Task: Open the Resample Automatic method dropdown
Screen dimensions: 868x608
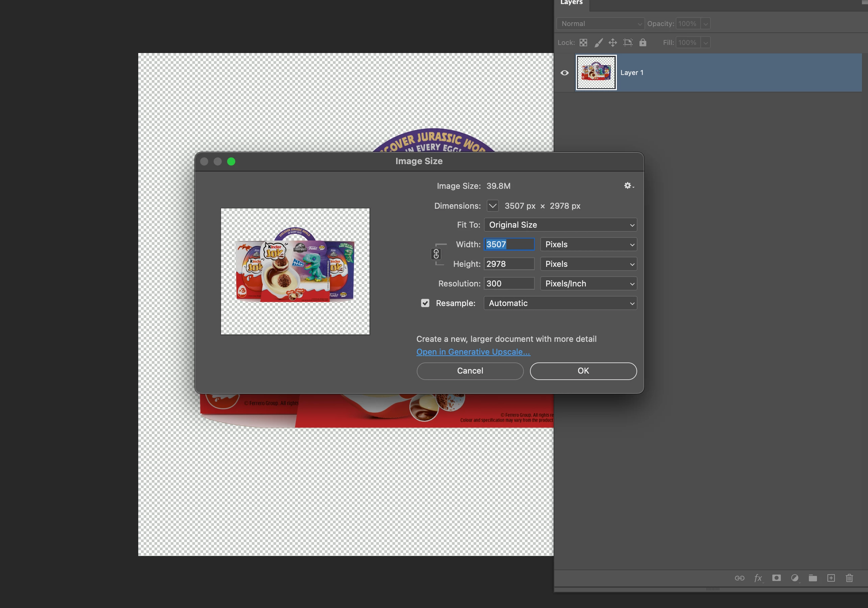Action: [x=560, y=303]
